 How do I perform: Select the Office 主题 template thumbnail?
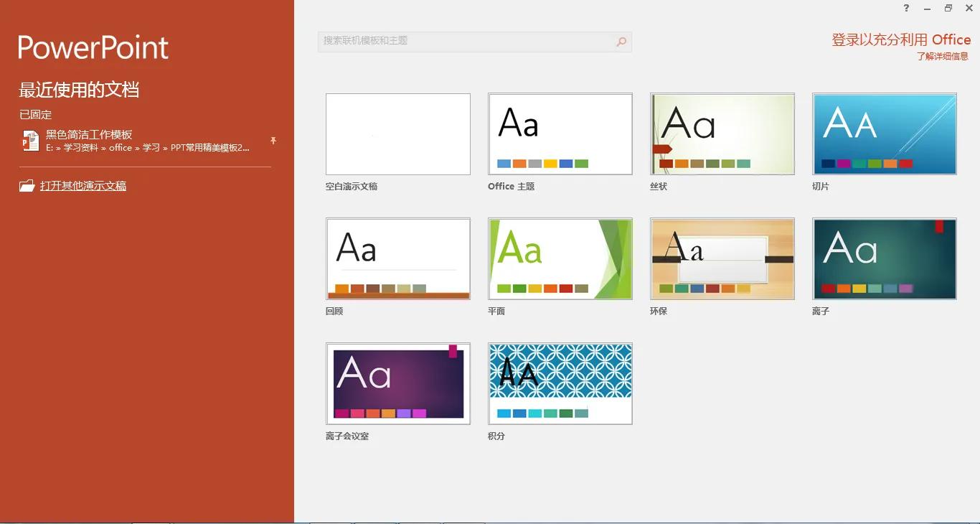(560, 134)
